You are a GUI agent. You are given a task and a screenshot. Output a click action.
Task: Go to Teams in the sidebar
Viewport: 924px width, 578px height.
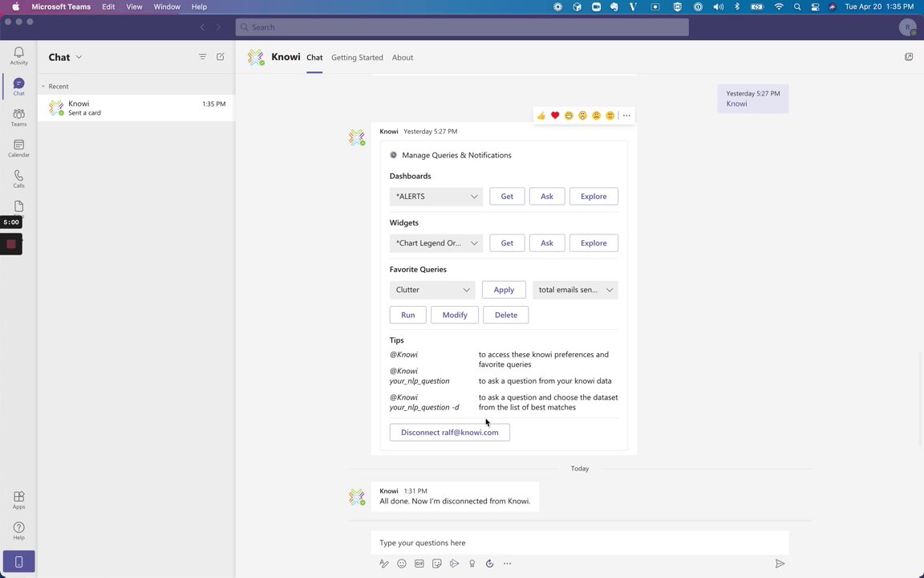point(19,117)
